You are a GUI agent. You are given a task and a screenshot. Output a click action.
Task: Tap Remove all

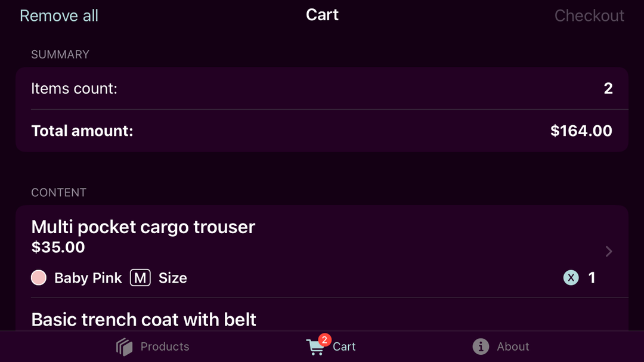click(58, 16)
